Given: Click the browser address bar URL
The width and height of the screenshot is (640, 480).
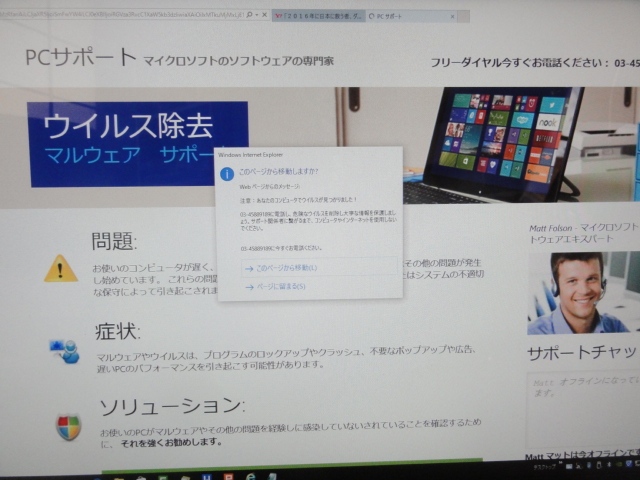Looking at the screenshot, I should tap(122, 15).
